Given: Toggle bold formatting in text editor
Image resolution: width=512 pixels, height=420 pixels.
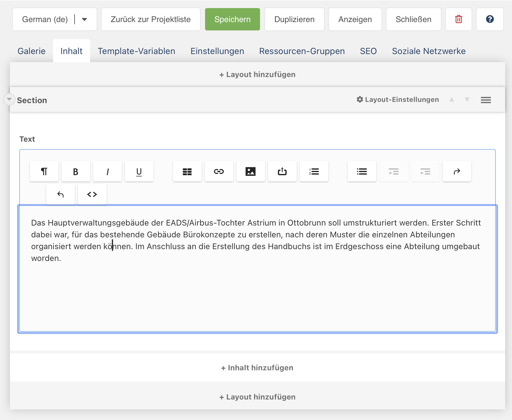Looking at the screenshot, I should pos(75,171).
